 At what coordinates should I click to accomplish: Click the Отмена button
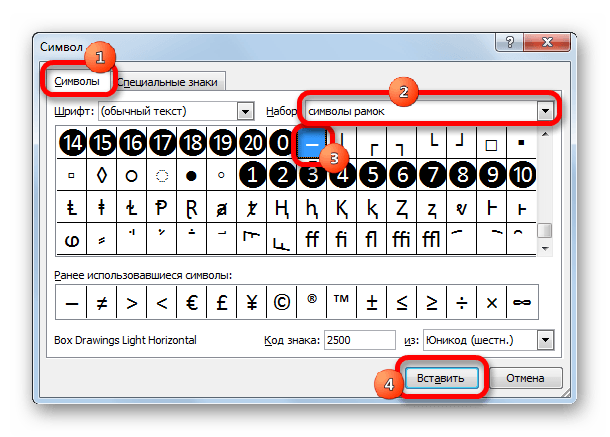click(526, 380)
